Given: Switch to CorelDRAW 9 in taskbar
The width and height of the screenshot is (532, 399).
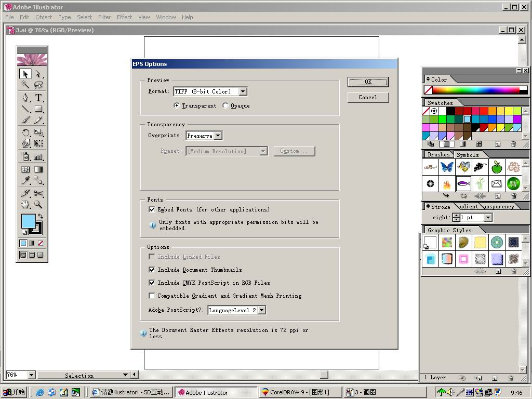Looking at the screenshot, I should 300,392.
